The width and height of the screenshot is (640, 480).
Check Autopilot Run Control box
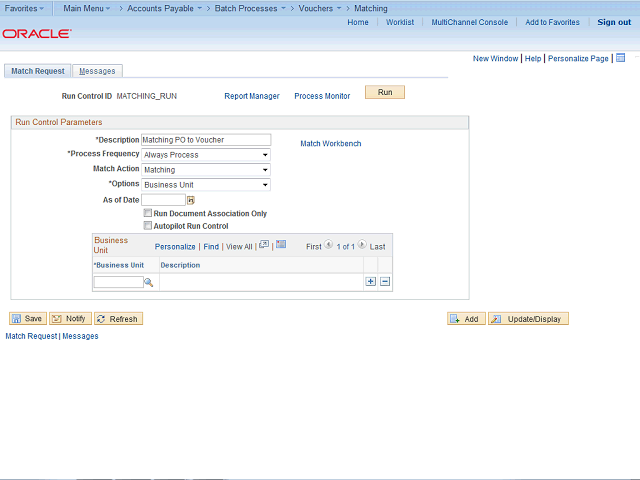[148, 225]
